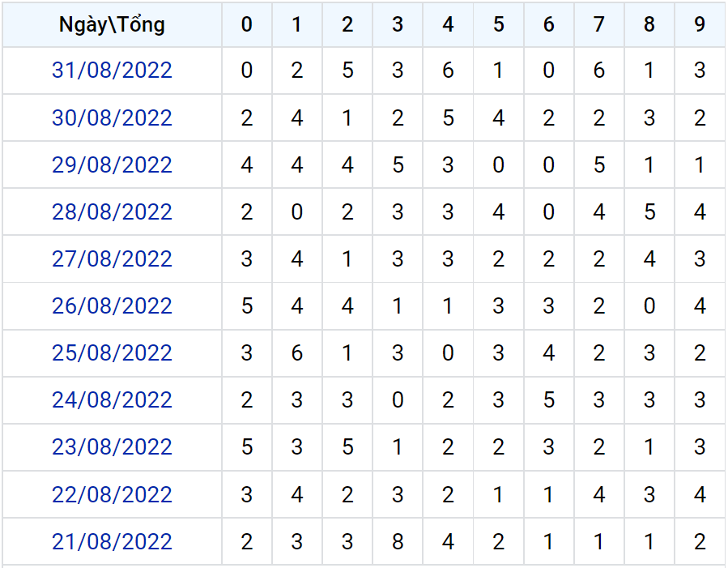The height and width of the screenshot is (568, 728).
Task: Select column 6 cell in 24/08/2022 row
Action: (x=549, y=400)
